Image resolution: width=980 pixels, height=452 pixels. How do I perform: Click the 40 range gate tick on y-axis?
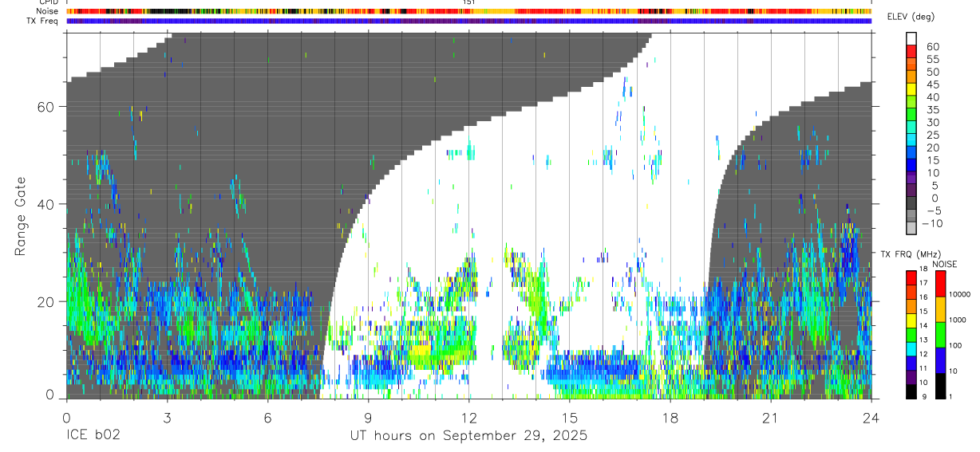click(46, 204)
